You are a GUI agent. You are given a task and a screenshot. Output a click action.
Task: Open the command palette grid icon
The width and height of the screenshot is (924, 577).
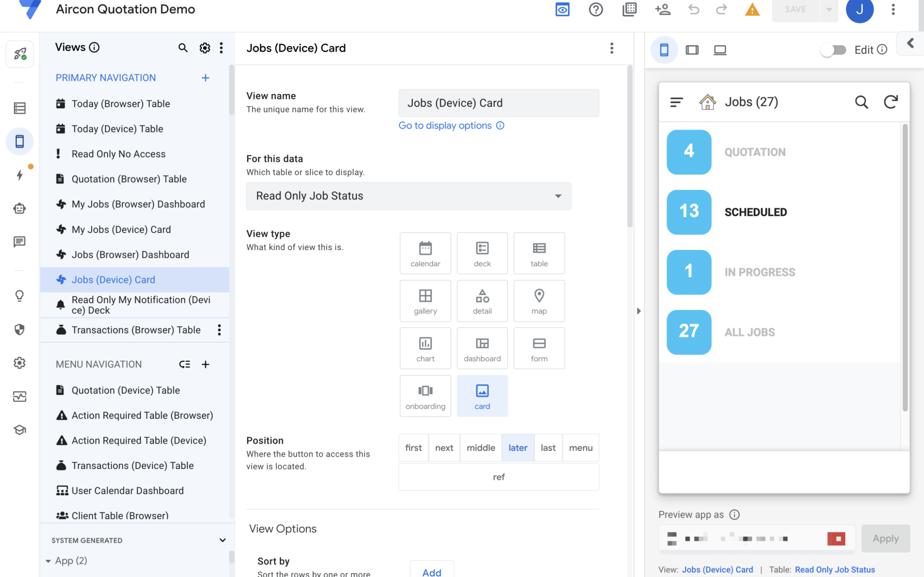pyautogui.click(x=629, y=9)
